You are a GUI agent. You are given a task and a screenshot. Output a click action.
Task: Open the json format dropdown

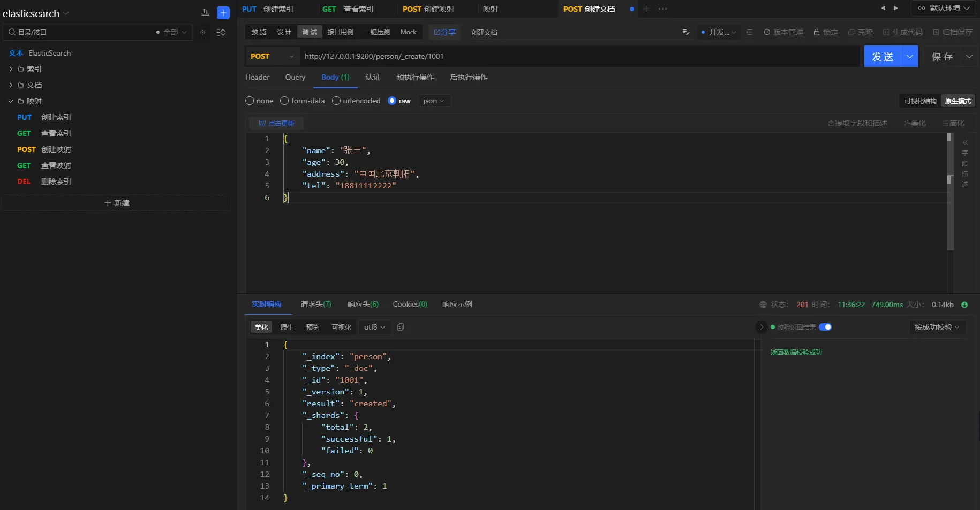click(x=433, y=101)
